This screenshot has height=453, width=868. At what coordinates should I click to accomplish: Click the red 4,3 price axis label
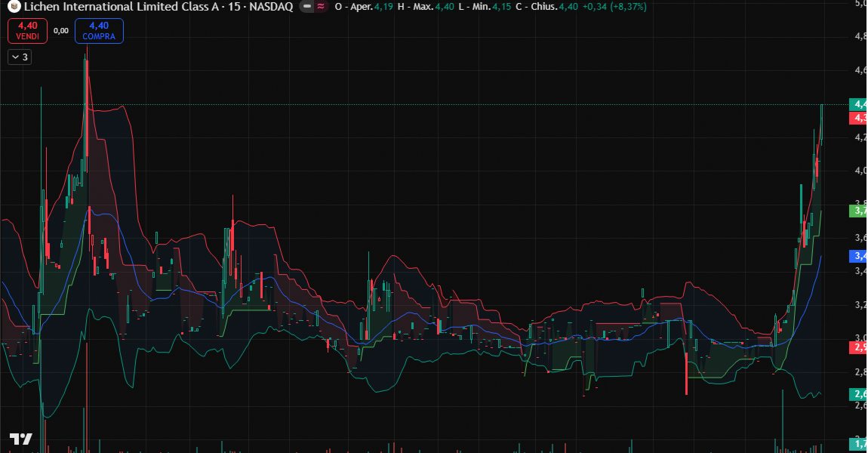[x=858, y=118]
